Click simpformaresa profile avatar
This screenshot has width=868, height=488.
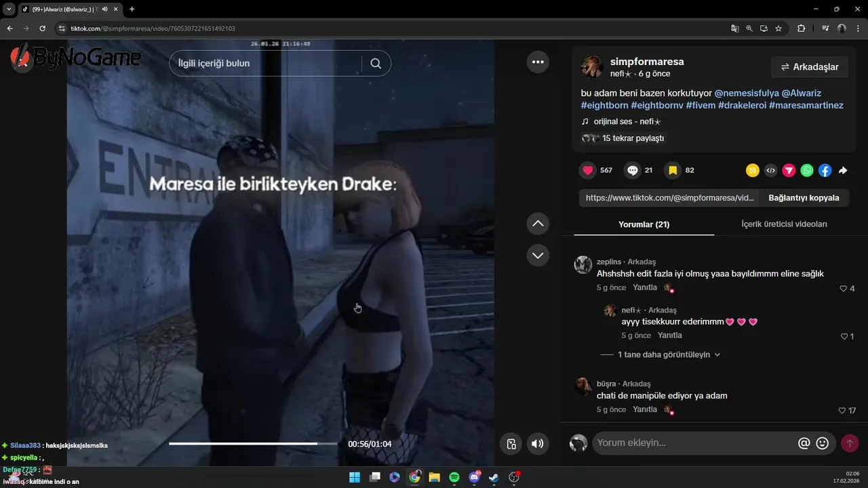tap(592, 67)
